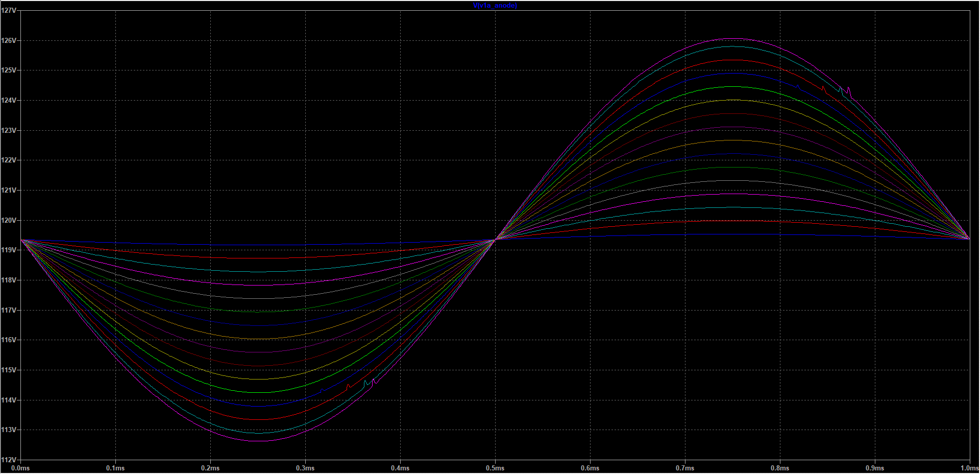This screenshot has width=980, height=474.
Task: Click the 0.7ms time axis label
Action: (x=685, y=468)
